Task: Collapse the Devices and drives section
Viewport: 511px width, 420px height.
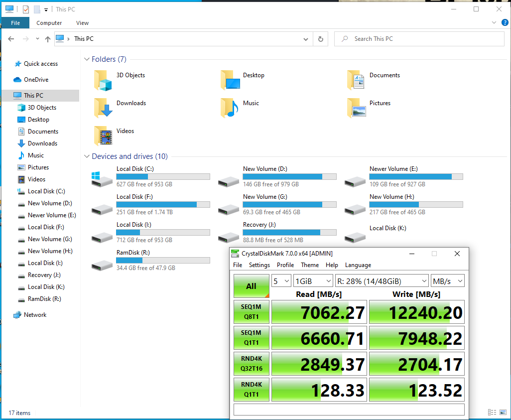Action: coord(87,156)
